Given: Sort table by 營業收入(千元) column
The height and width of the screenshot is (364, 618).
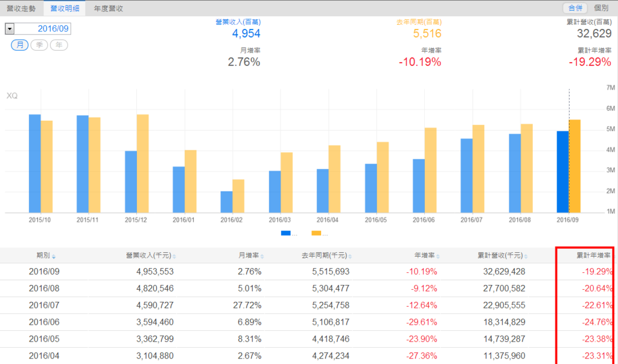Looking at the screenshot, I should tap(150, 255).
